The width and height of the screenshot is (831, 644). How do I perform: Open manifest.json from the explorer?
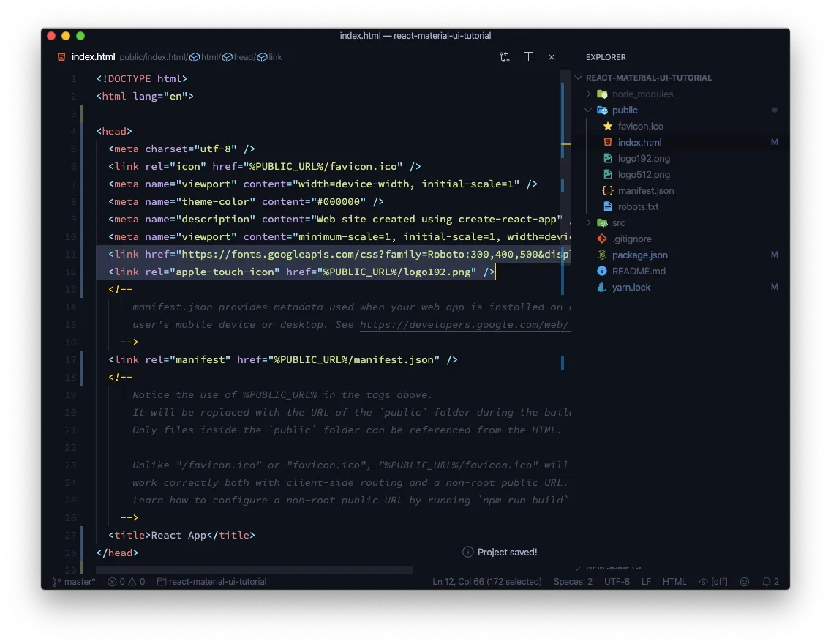point(646,191)
